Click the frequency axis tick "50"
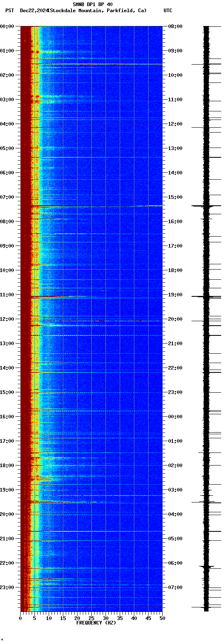224x644 pixels. pos(162,618)
